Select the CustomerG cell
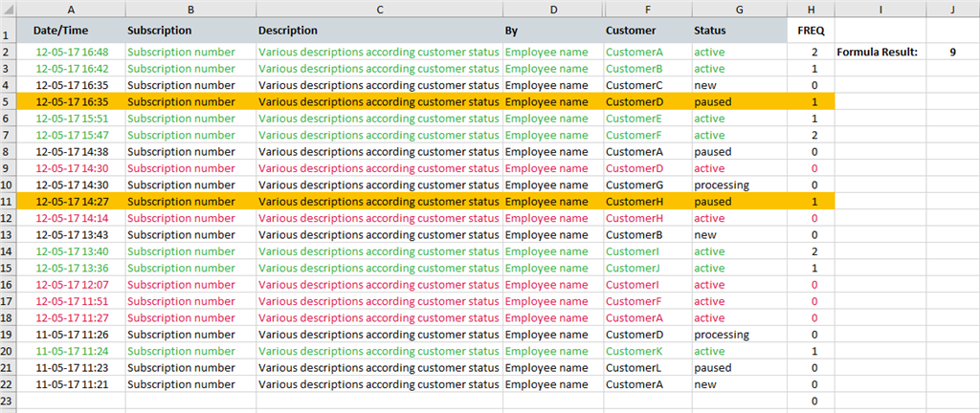The height and width of the screenshot is (413, 980). point(648,185)
